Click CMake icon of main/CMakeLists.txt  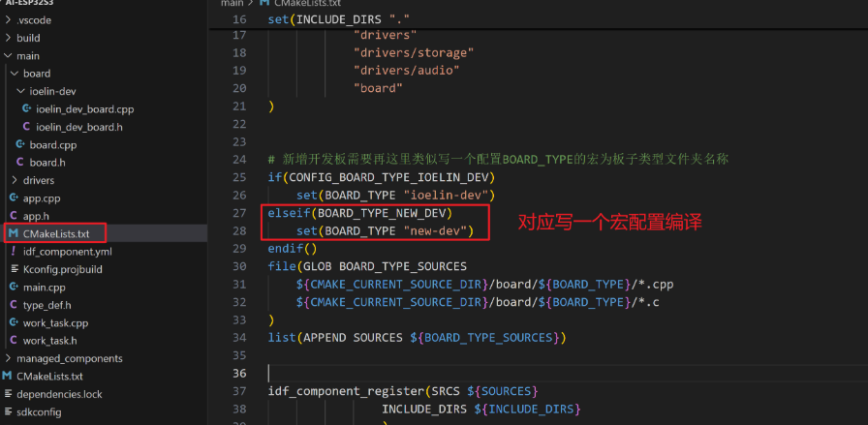pos(14,233)
